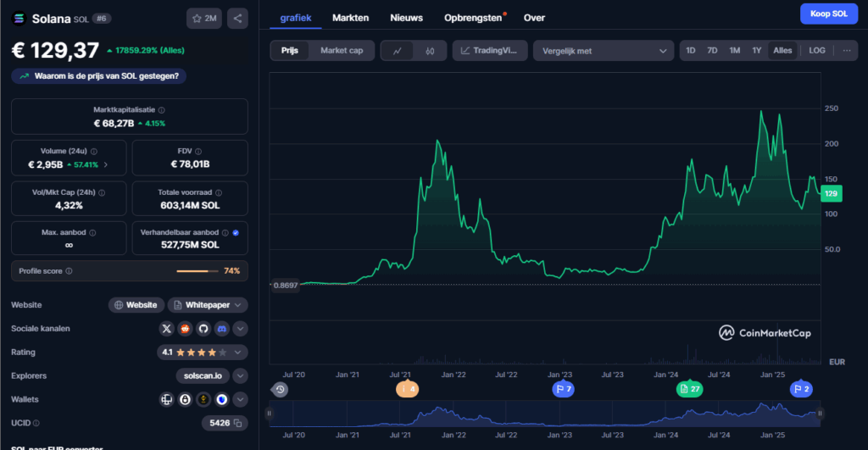Viewport: 868px width, 450px height.
Task: Open blue flag marker 7 on timeline
Action: [x=563, y=389]
